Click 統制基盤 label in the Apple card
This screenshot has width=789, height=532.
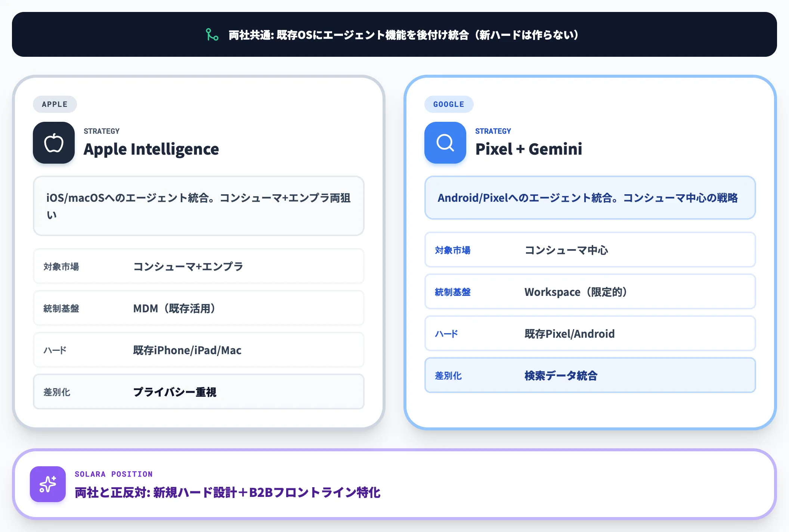coord(61,308)
